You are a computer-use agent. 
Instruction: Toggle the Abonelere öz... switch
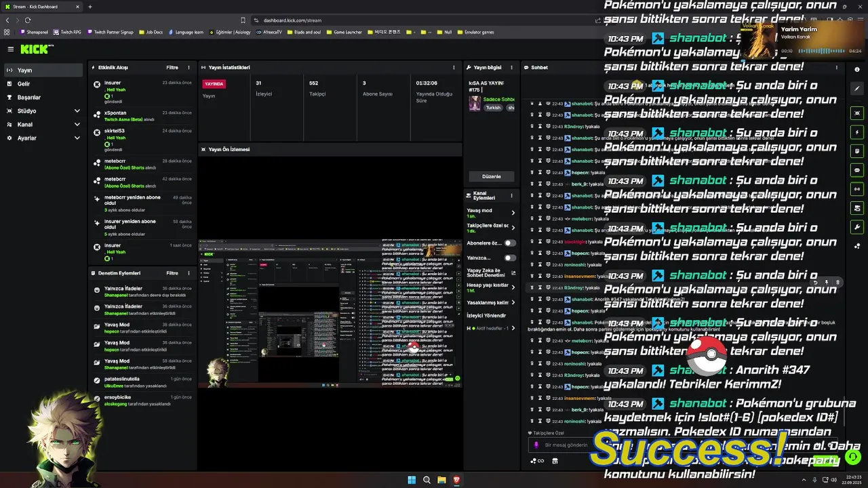click(x=510, y=243)
